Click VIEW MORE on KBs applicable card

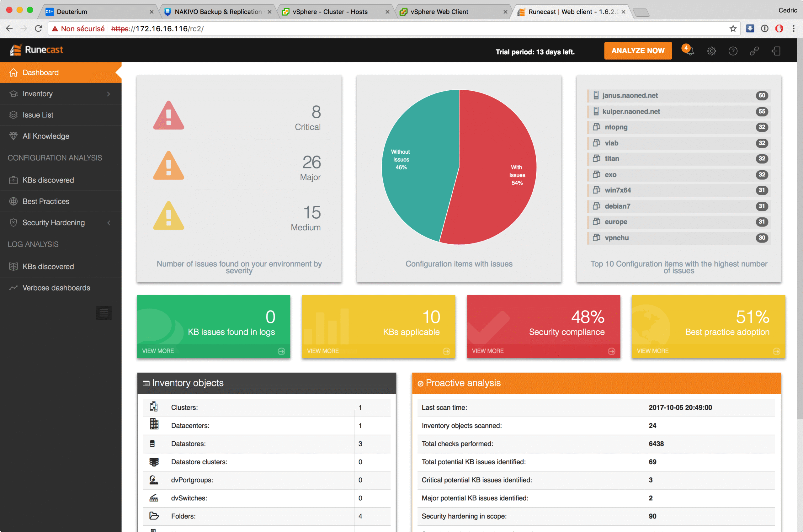[323, 351]
